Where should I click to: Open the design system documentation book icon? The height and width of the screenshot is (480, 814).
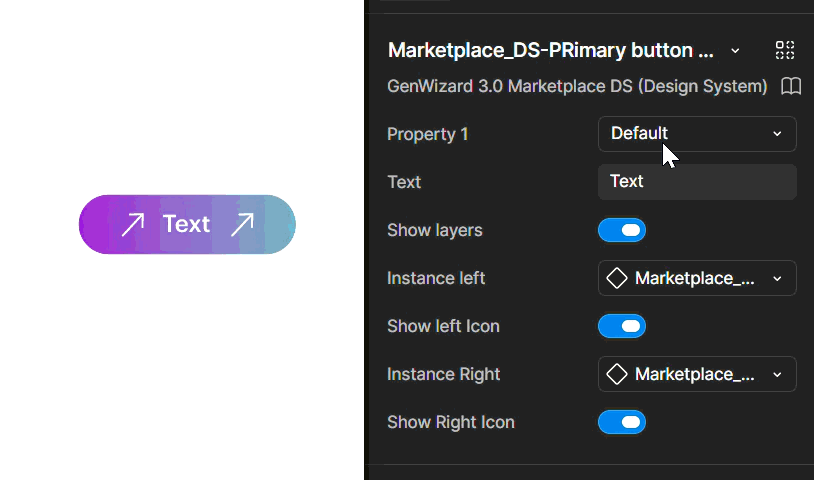791,86
